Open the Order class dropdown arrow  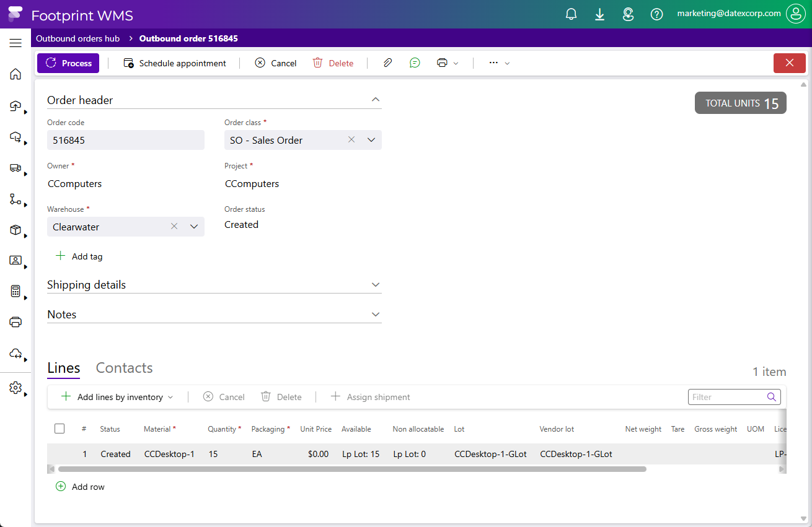click(x=371, y=140)
